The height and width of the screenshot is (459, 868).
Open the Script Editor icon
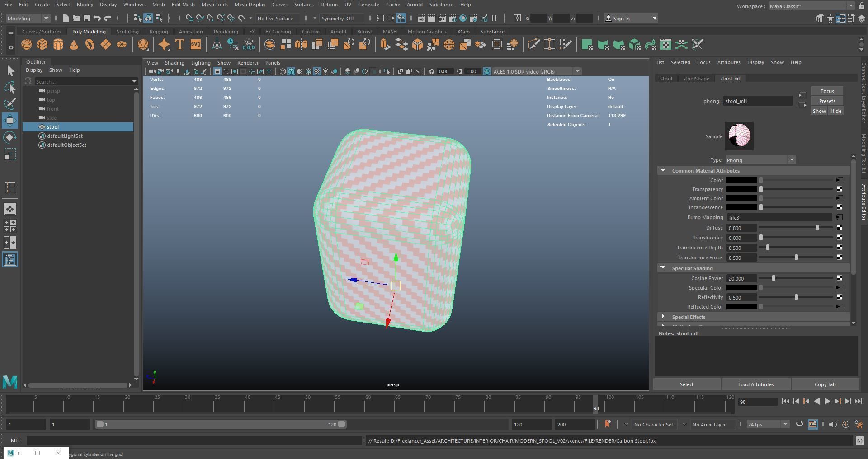(x=860, y=440)
